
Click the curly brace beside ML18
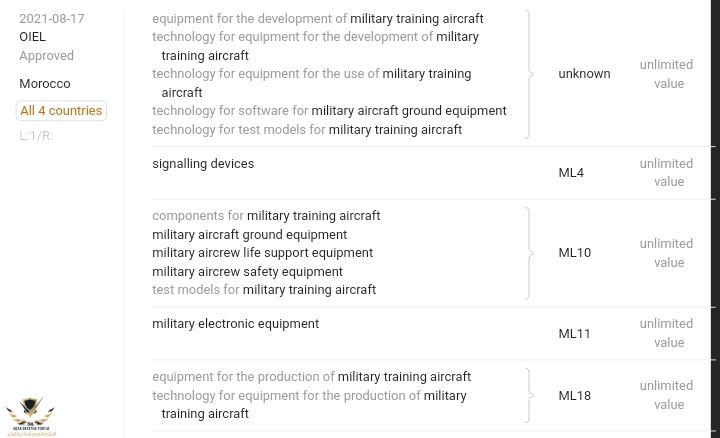[x=528, y=395]
